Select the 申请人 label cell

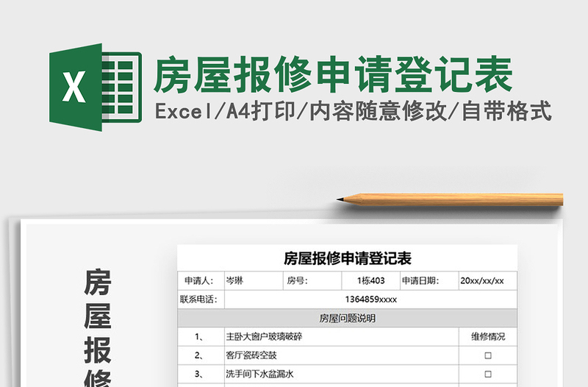(200, 280)
